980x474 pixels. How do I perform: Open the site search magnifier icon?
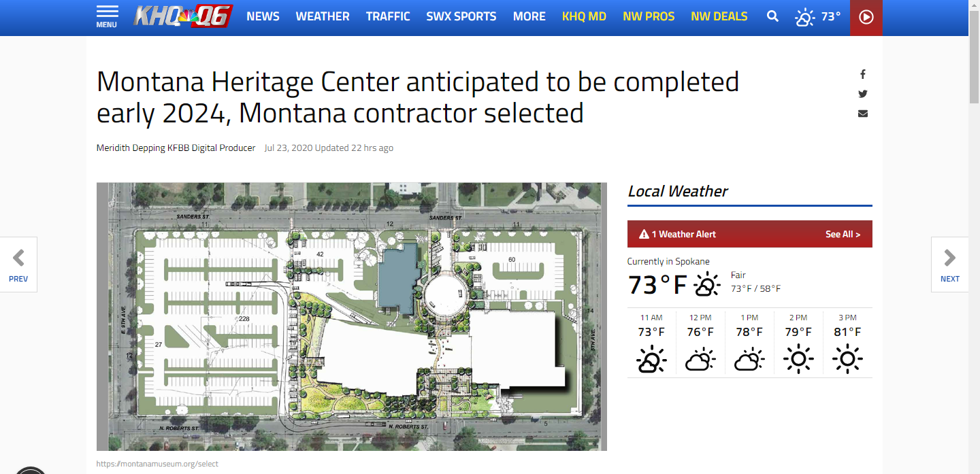pos(772,16)
